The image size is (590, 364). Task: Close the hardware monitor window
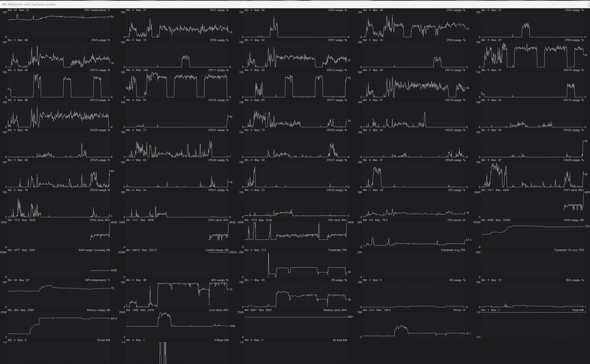[588, 4]
